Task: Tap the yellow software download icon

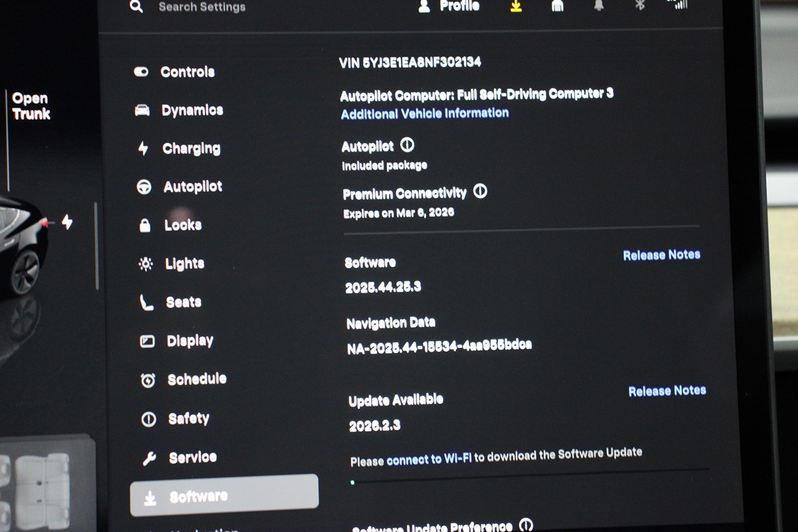Action: (515, 6)
